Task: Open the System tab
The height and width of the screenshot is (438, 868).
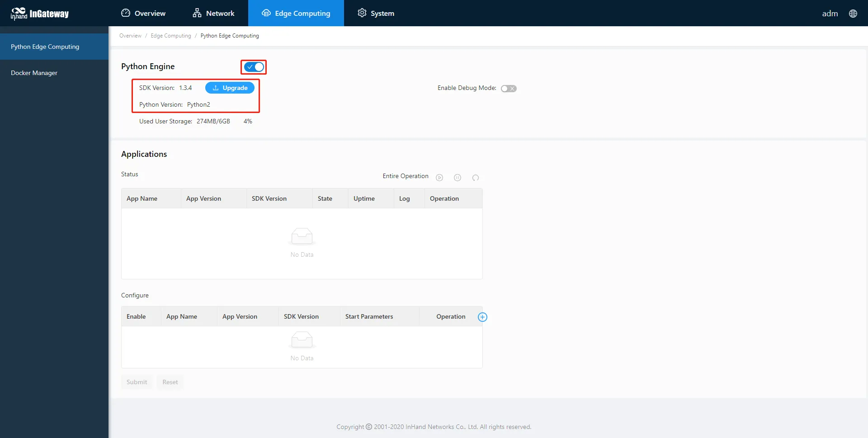Action: 376,13
